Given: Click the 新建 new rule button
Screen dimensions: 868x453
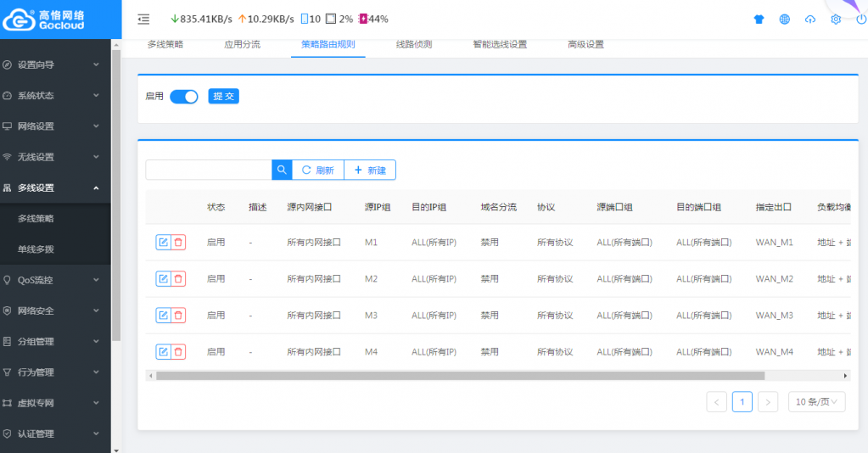Looking at the screenshot, I should [x=370, y=170].
